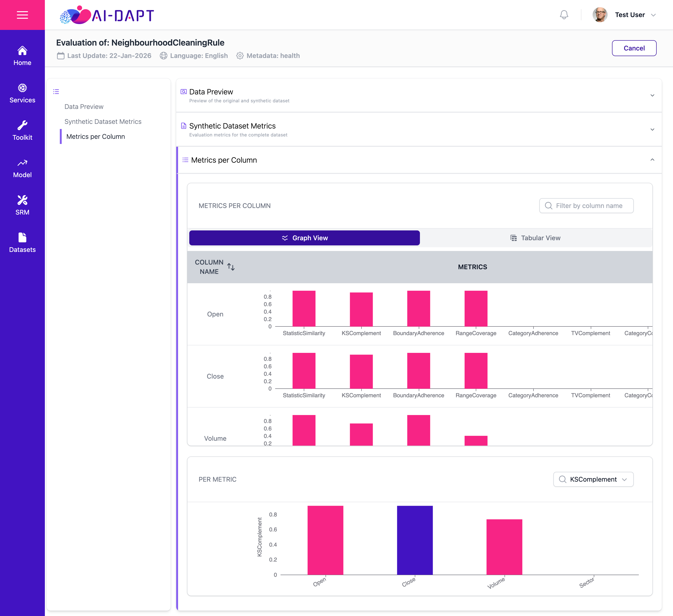This screenshot has height=616, width=673.
Task: Open the Datasets file icon
Action: 22,237
